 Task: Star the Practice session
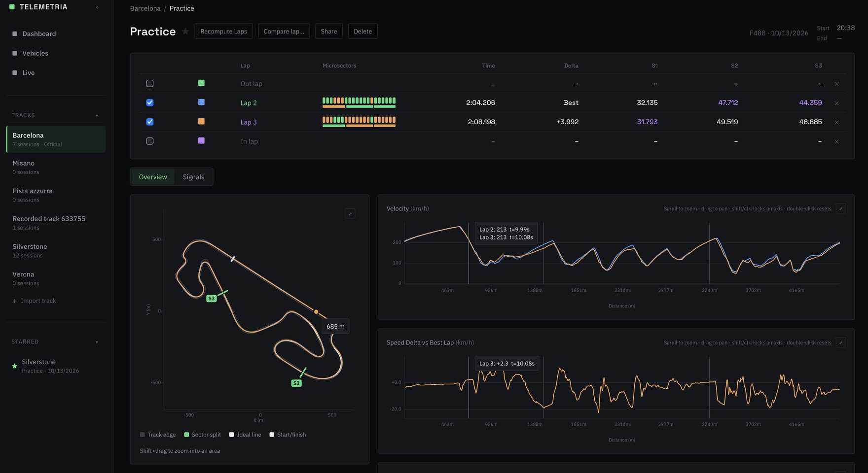185,32
